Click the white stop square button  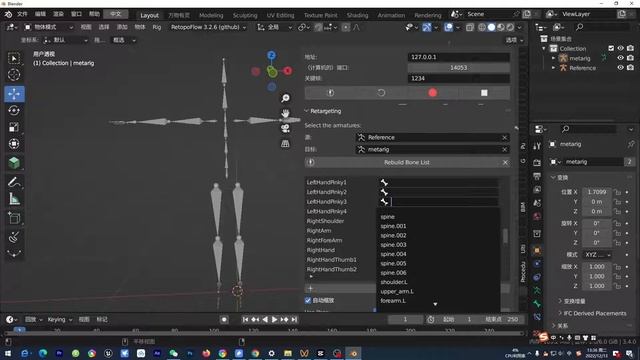click(484, 93)
